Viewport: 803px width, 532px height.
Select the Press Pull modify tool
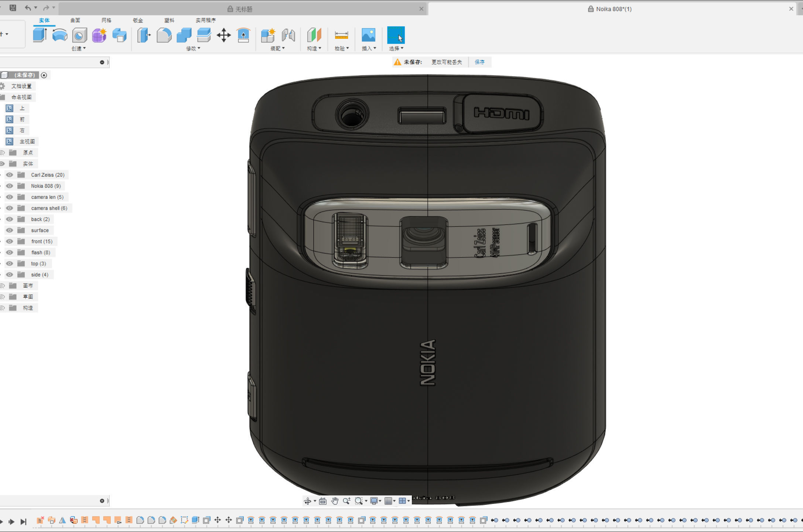[x=144, y=35]
